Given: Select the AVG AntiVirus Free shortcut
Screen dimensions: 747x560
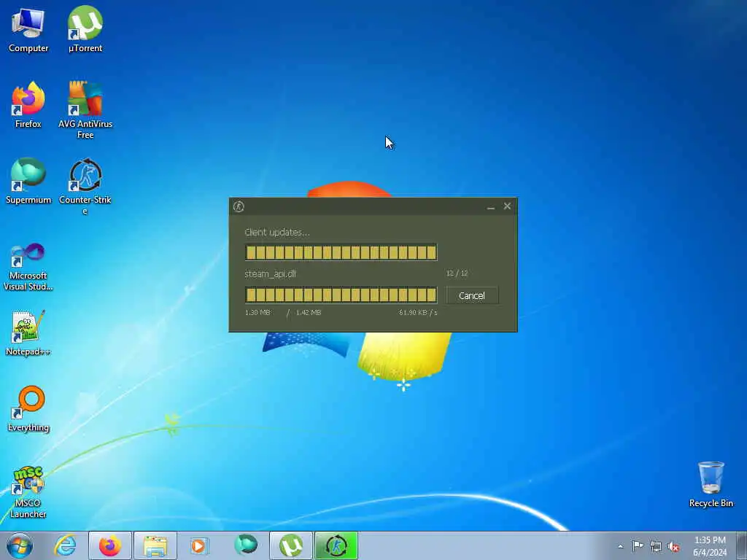Looking at the screenshot, I should pyautogui.click(x=85, y=110).
